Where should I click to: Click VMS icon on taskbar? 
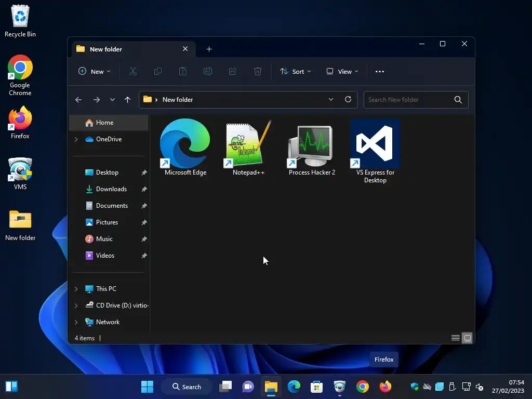tap(339, 387)
